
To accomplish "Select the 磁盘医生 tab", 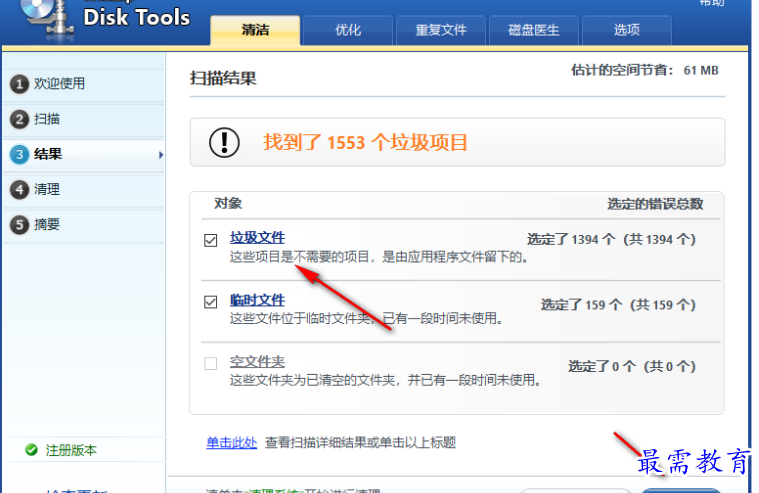I will [x=533, y=30].
